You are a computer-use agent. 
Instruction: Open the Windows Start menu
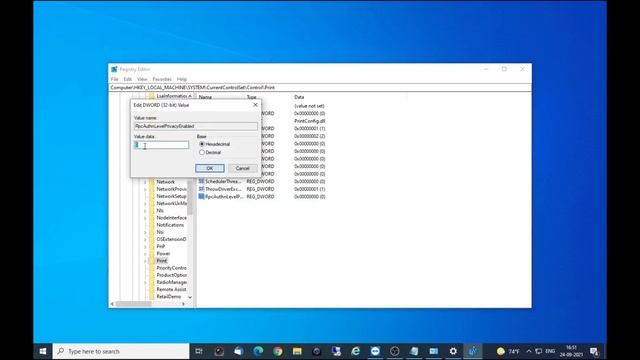[43, 351]
